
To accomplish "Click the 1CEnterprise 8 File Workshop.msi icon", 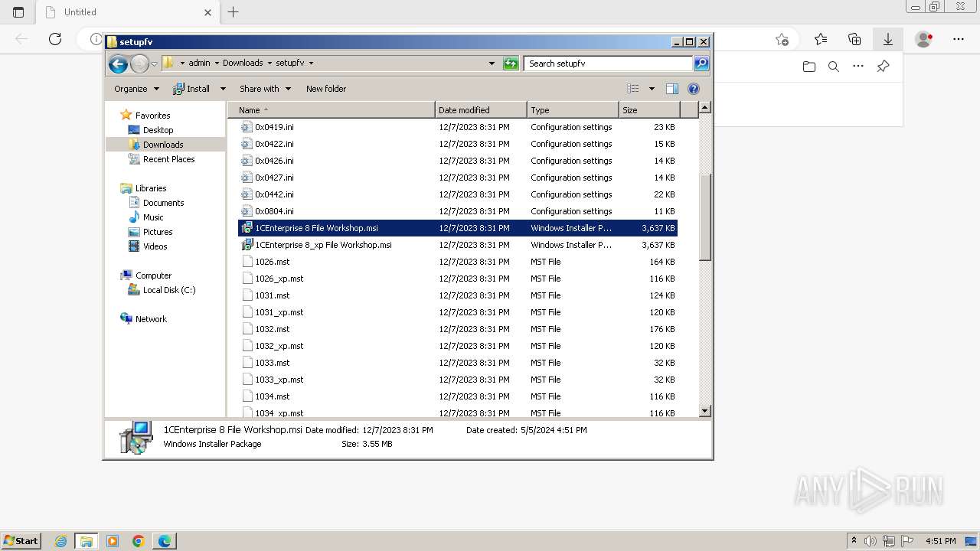I will (x=247, y=228).
